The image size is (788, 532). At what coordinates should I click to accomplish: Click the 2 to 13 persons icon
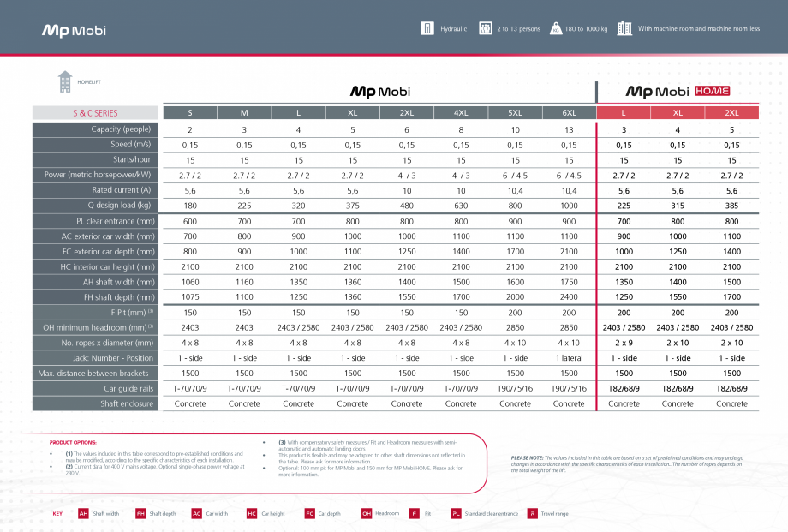(486, 28)
